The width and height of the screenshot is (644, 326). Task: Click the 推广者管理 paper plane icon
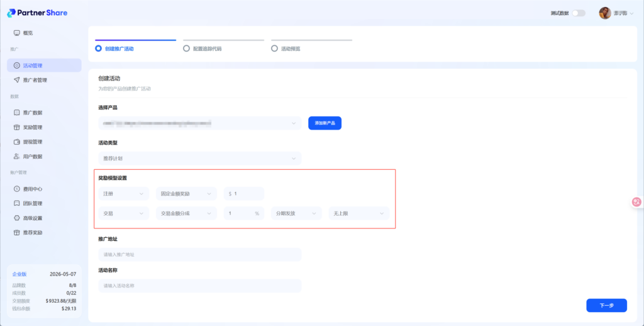[x=16, y=80]
